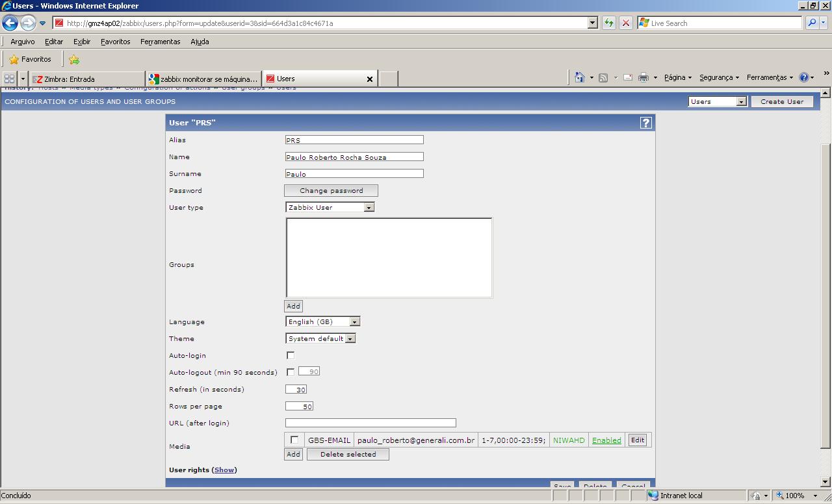
Task: Open the Language dropdown
Action: pos(323,321)
